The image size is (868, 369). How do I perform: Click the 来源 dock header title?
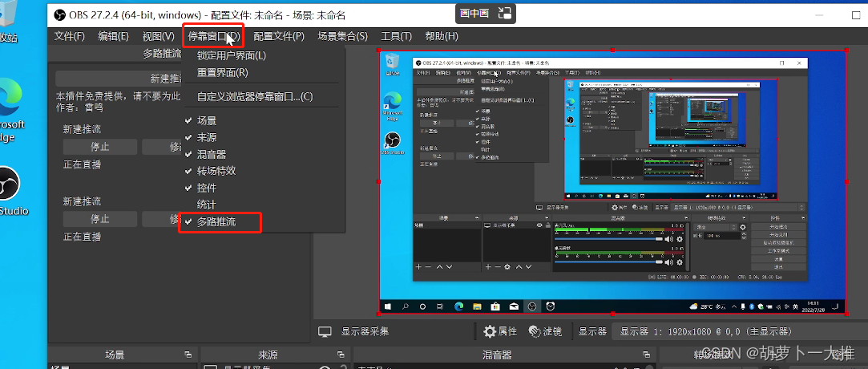coord(268,355)
